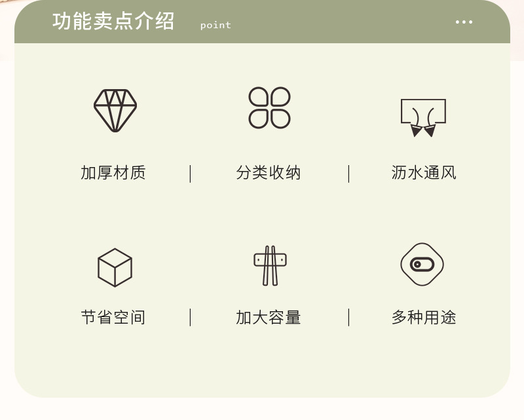Click the divider between 节省空间 and 加大容量
The height and width of the screenshot is (420, 524).
tap(190, 317)
